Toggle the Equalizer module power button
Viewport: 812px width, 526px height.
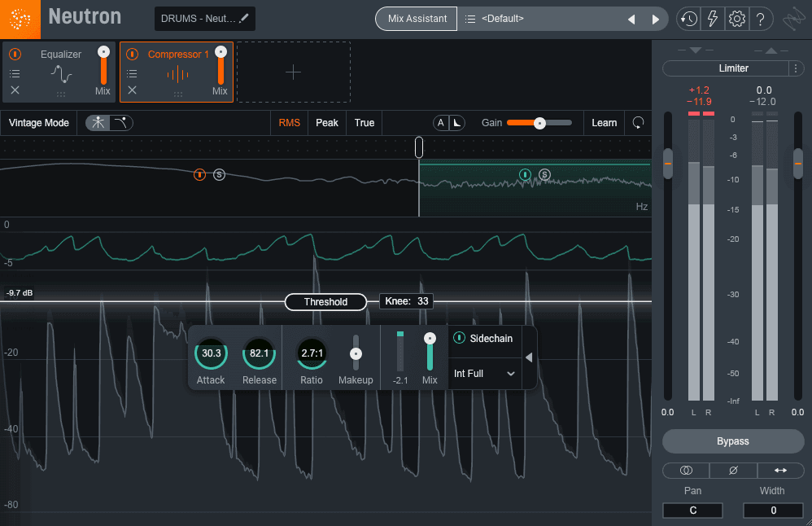pyautogui.click(x=15, y=54)
